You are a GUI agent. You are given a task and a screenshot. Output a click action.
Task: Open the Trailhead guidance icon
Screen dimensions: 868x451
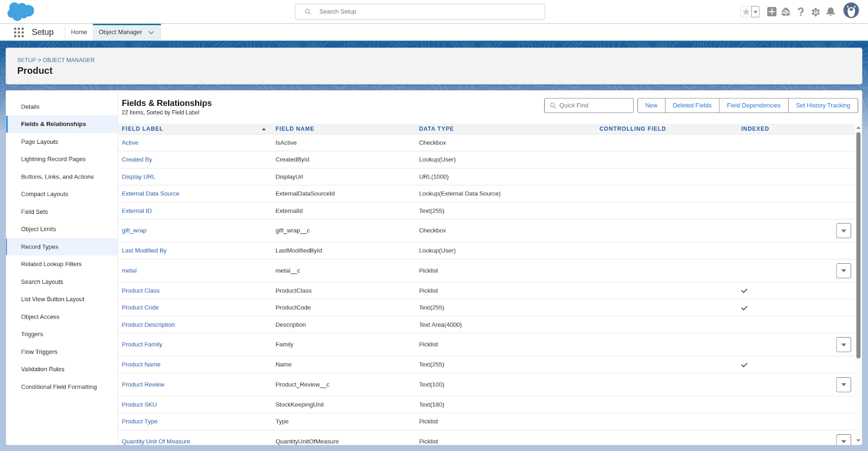coord(786,12)
